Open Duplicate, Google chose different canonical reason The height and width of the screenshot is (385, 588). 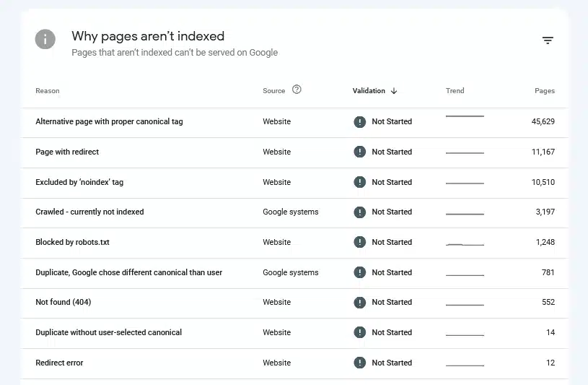[x=129, y=272]
